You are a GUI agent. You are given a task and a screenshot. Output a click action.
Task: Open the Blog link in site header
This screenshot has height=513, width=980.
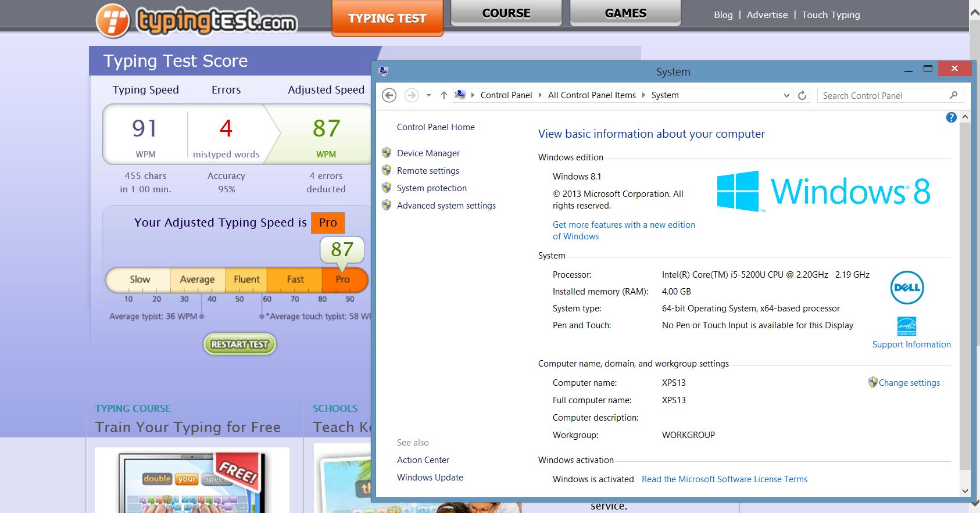723,15
